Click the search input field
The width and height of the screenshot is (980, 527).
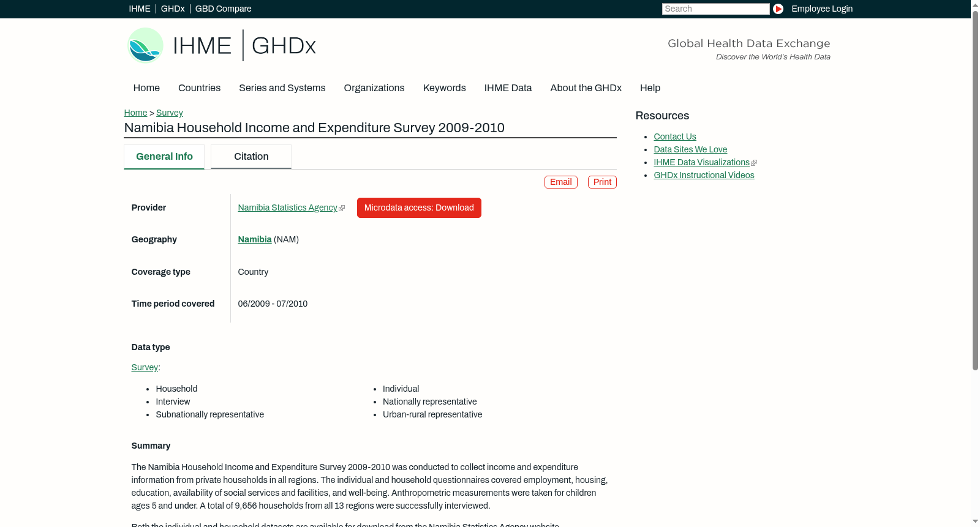click(715, 9)
